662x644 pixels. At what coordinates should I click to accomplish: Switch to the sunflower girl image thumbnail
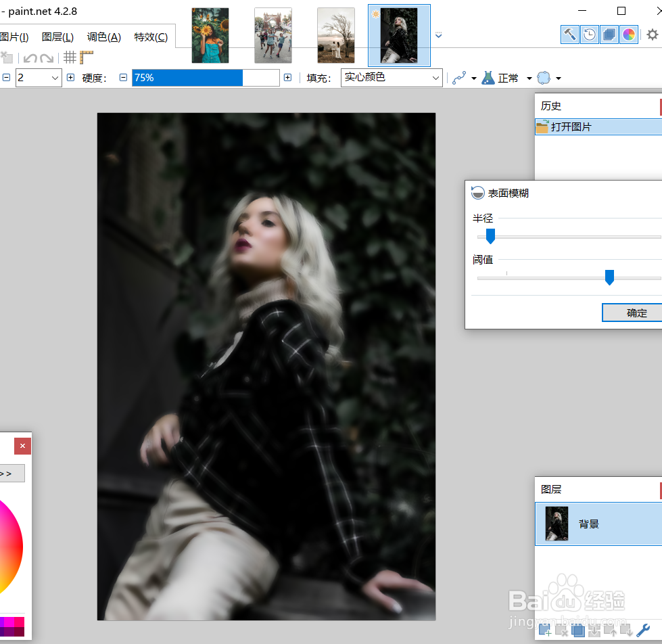pyautogui.click(x=210, y=35)
